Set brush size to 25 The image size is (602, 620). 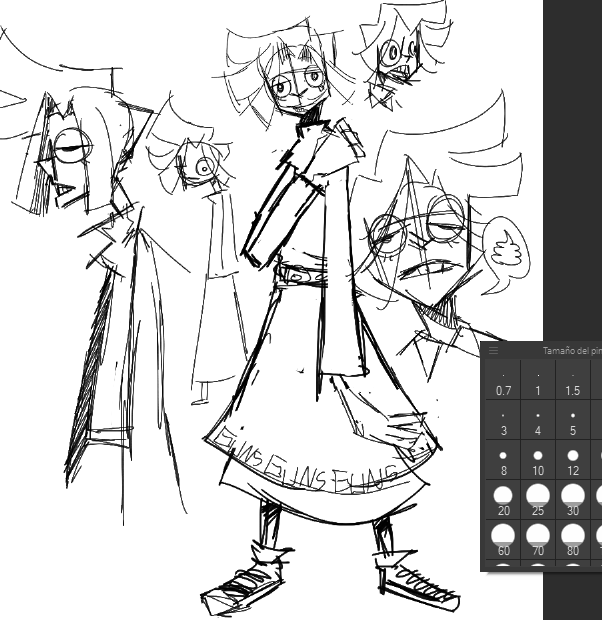[538, 500]
